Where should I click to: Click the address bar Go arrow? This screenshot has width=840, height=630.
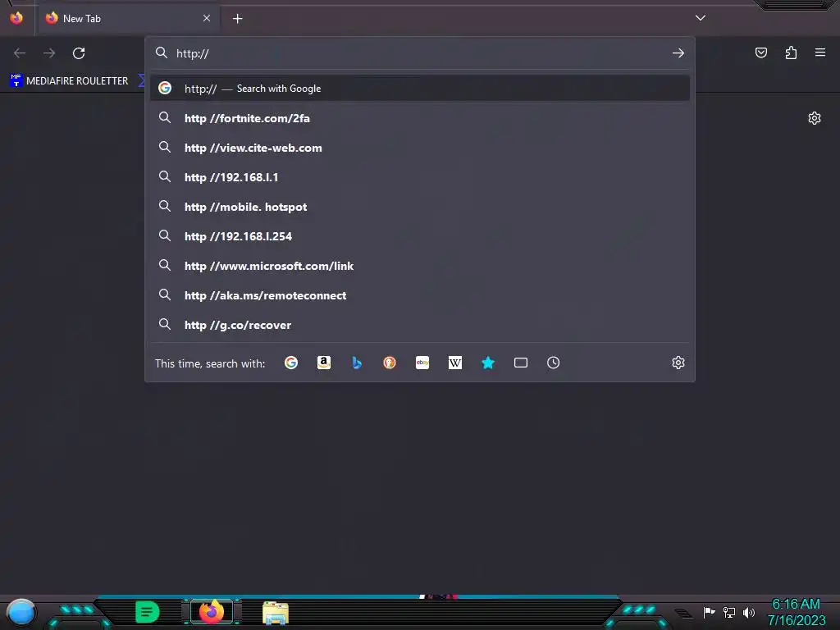pyautogui.click(x=678, y=53)
